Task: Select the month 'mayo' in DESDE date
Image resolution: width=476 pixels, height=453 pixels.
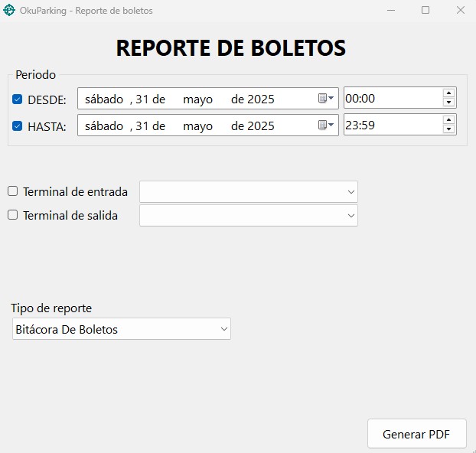Action: 197,99
